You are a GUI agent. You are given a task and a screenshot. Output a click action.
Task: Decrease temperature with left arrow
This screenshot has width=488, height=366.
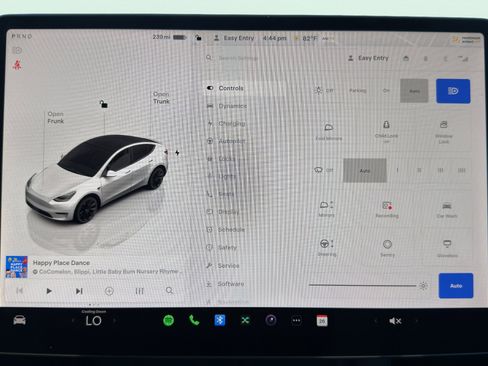point(73,321)
